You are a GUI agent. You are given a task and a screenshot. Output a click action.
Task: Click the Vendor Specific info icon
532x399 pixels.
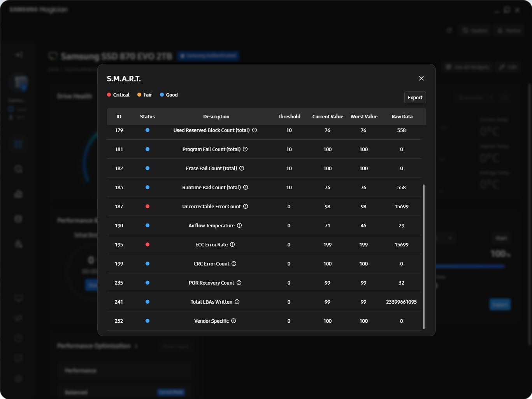(x=234, y=321)
